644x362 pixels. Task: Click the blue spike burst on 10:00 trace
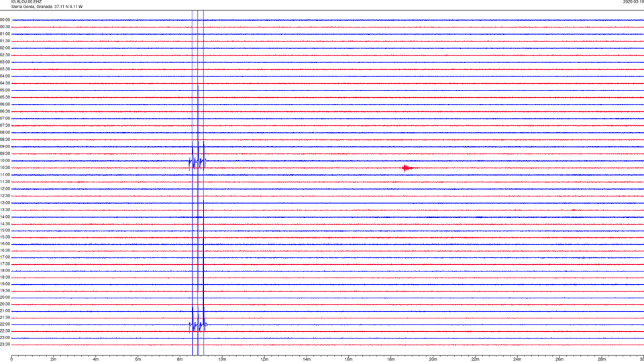click(x=198, y=161)
